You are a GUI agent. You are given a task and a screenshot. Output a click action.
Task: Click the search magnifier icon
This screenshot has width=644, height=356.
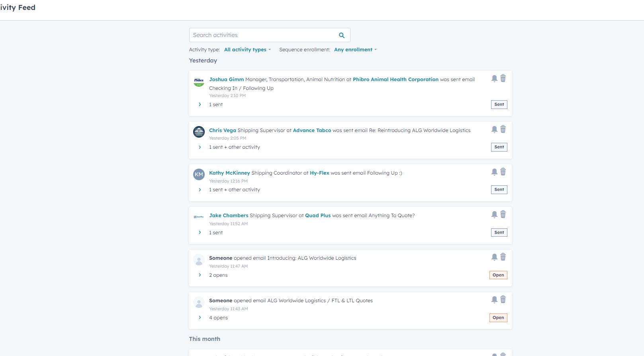tap(342, 35)
